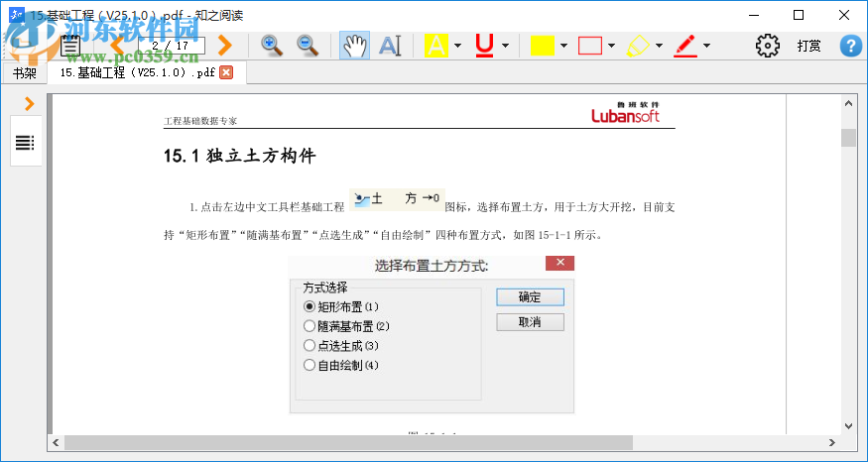The height and width of the screenshot is (462, 868).
Task: Open underline options dropdown
Action: tap(505, 46)
